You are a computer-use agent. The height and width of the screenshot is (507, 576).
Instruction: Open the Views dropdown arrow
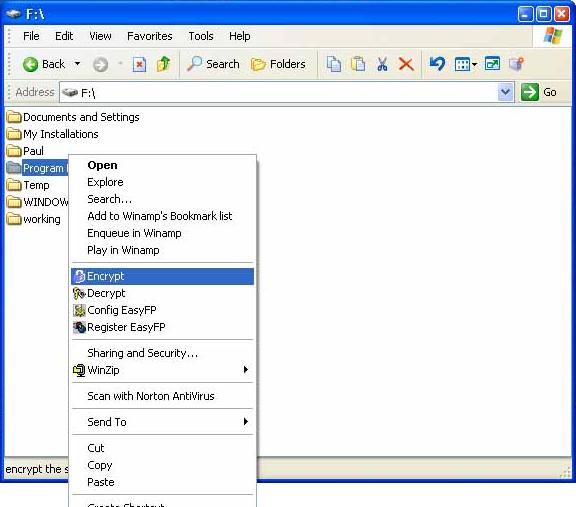tap(474, 65)
